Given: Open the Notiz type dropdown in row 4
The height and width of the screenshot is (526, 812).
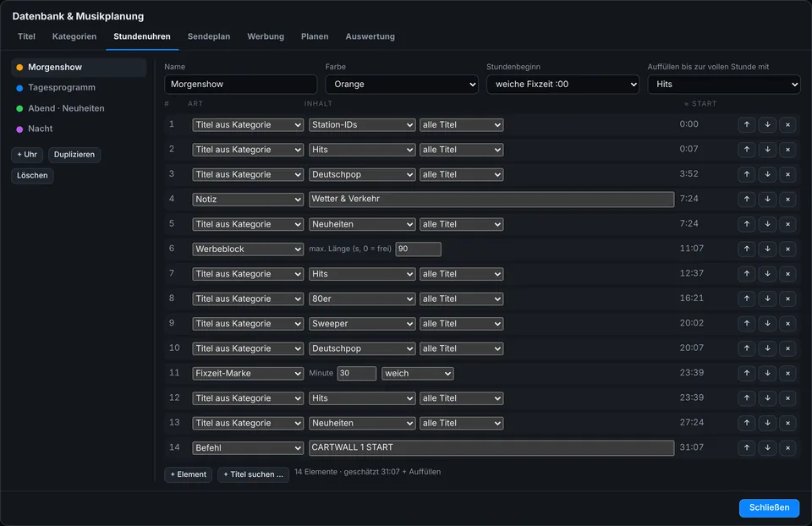Looking at the screenshot, I should (x=248, y=200).
